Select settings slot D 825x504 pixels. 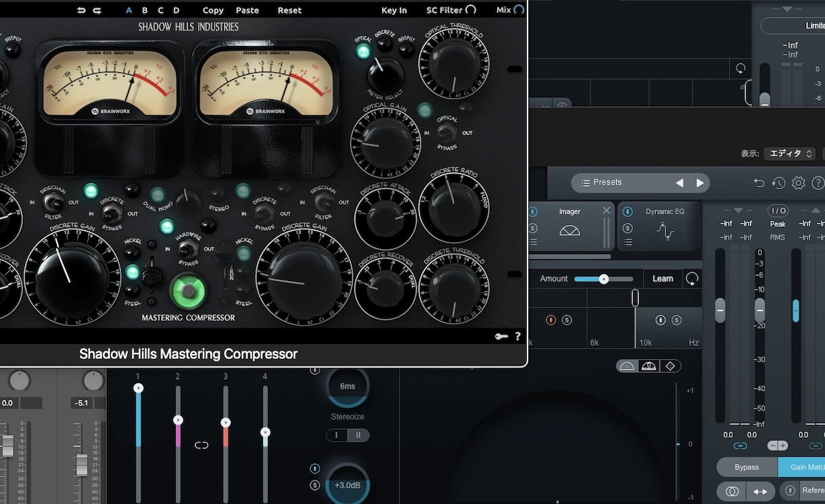[176, 10]
